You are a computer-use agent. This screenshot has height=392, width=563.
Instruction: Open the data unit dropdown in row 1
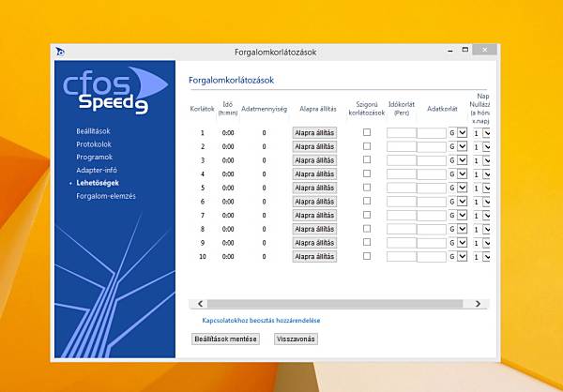462,133
